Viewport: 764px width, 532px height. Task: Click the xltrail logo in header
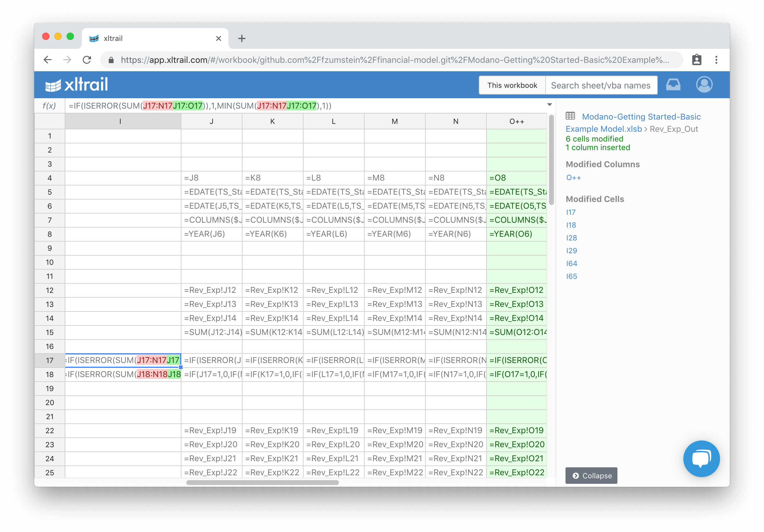(77, 84)
